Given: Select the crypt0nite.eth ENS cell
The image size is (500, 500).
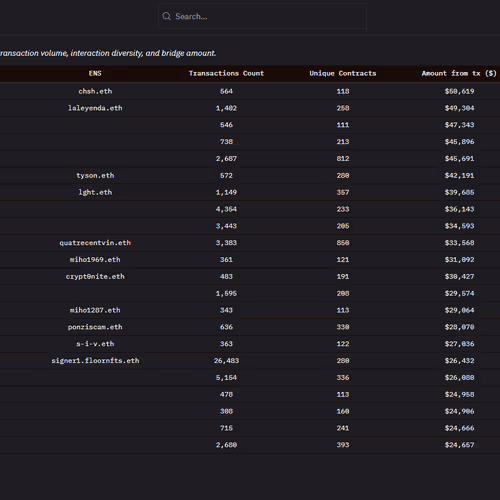Looking at the screenshot, I should [95, 276].
